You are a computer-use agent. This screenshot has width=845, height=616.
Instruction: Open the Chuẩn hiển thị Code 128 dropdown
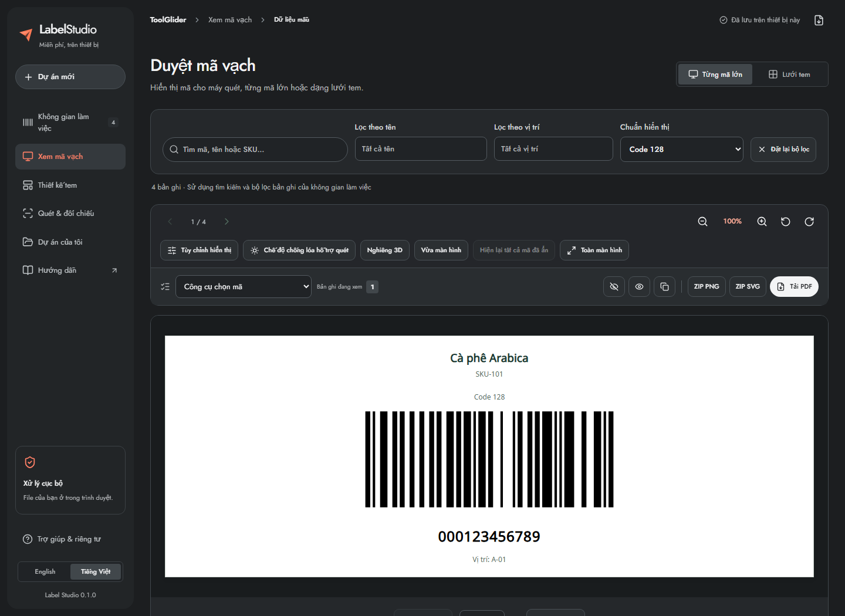[x=682, y=150]
